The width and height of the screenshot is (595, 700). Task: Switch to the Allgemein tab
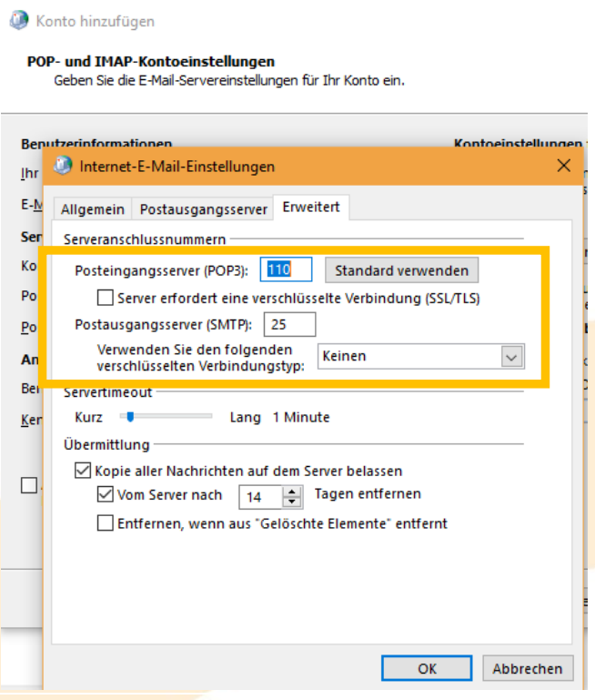92,209
